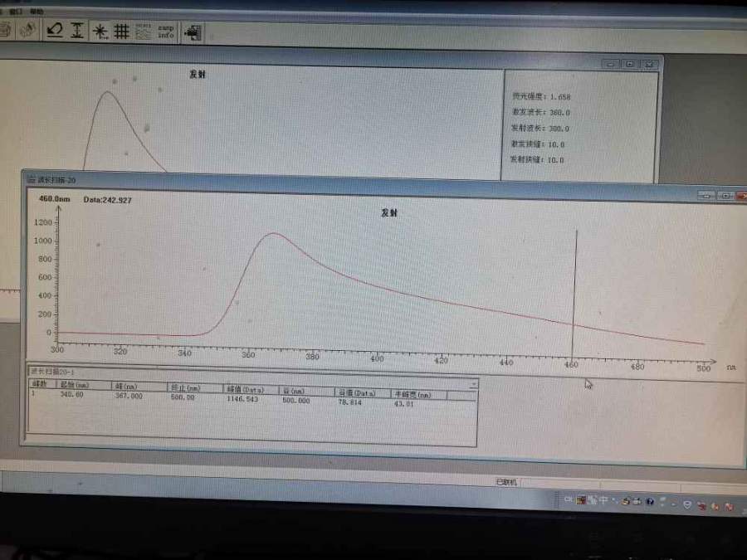Click the start wavelength cell '340.60'

coord(72,394)
